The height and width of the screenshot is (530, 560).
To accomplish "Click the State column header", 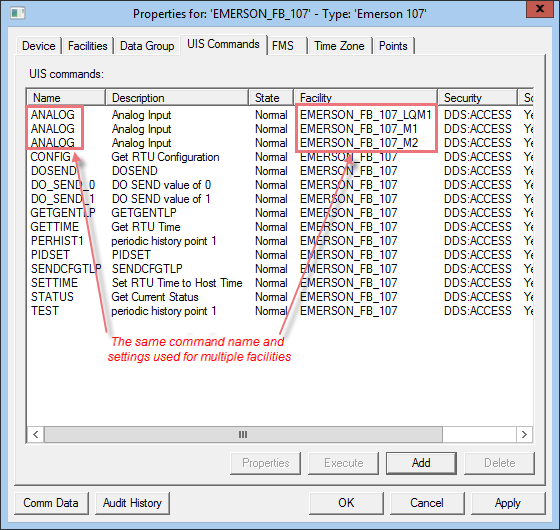I will 271,98.
